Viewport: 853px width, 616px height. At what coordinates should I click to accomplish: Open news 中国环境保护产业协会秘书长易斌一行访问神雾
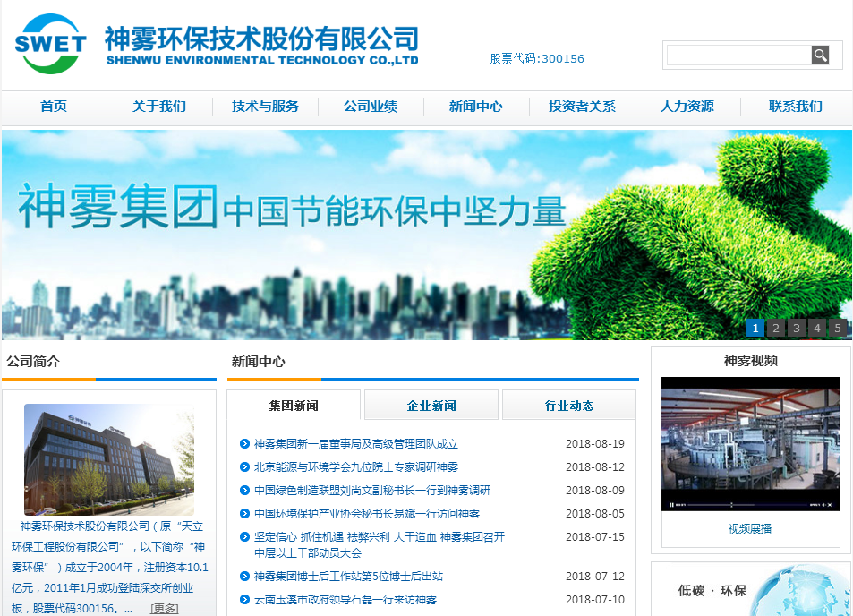(x=367, y=514)
